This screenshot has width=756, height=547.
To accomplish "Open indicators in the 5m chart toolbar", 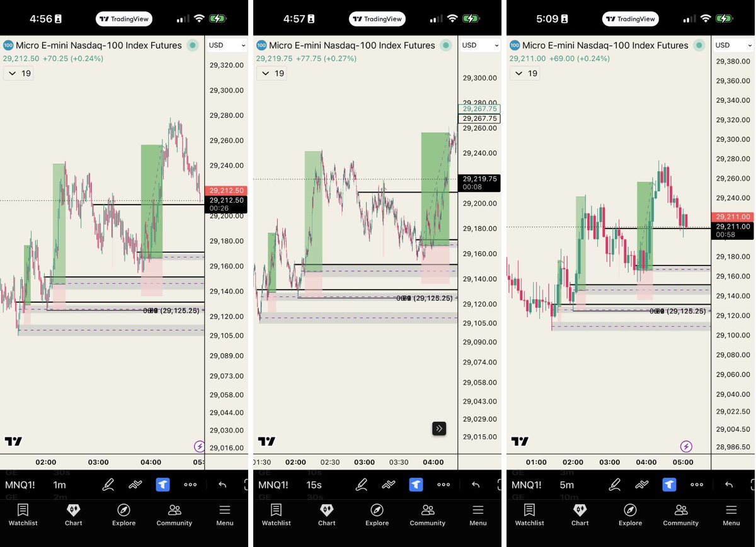I will (x=642, y=485).
